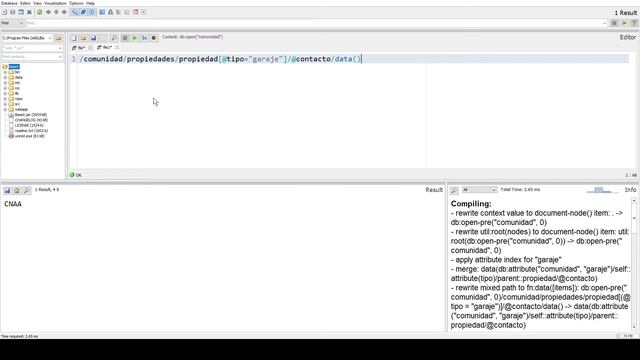The width and height of the screenshot is (640, 360).
Task: Click the Find contents input field
Action: click(32, 57)
